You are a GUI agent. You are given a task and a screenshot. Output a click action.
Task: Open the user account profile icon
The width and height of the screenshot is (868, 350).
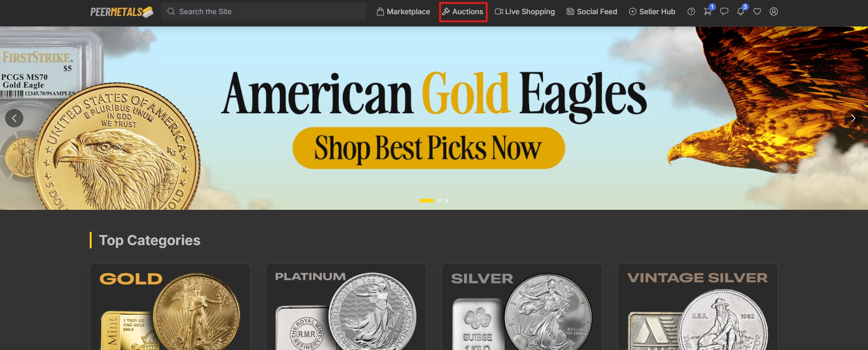[x=774, y=11]
